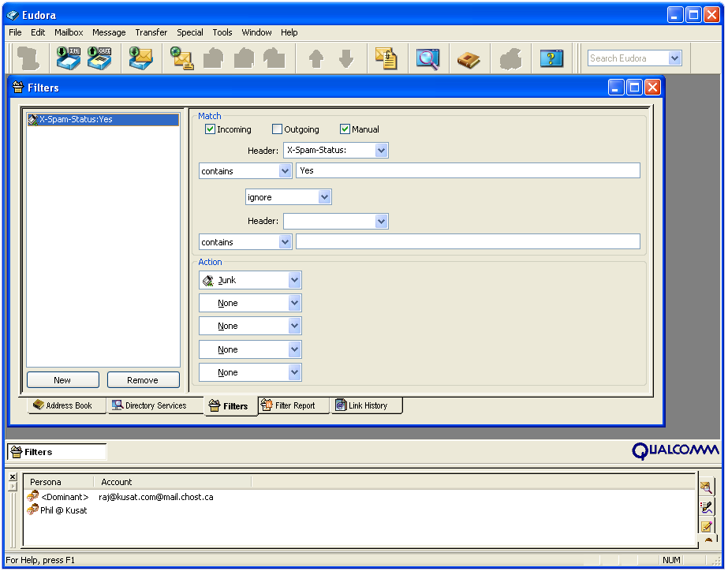Click the grayed-out Reply toolbar icon

coord(213,58)
